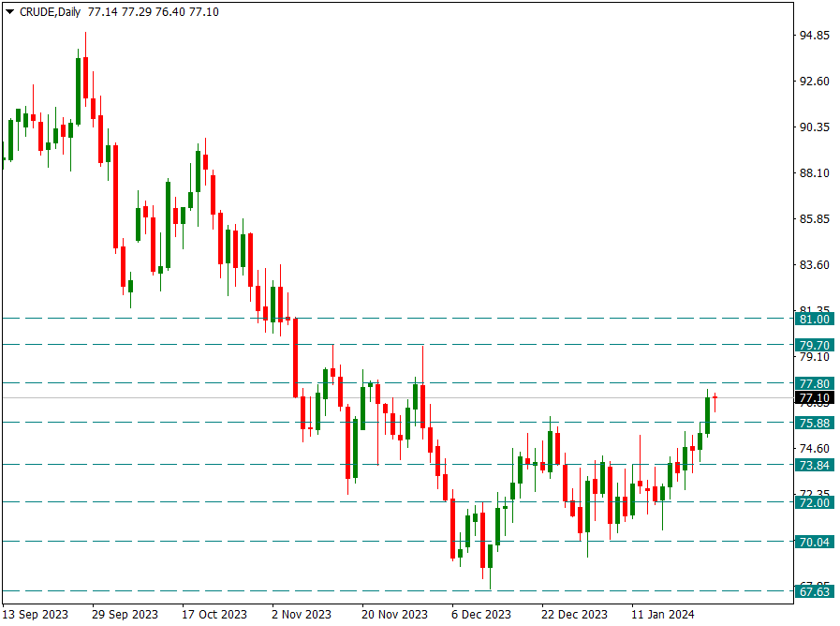
Task: Select the CRUDE,Daily chart title text
Action: pos(50,12)
